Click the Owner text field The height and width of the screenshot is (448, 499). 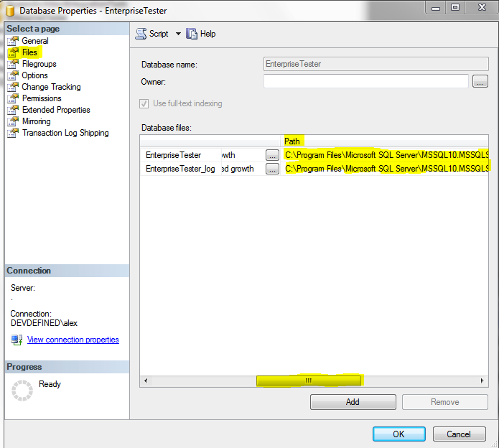click(365, 81)
